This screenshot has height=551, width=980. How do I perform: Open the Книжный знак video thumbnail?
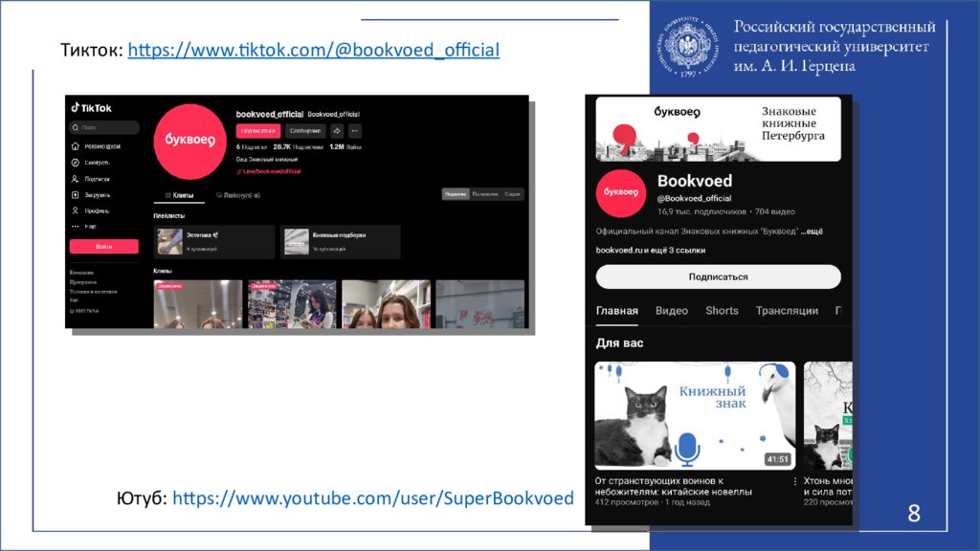tap(695, 415)
